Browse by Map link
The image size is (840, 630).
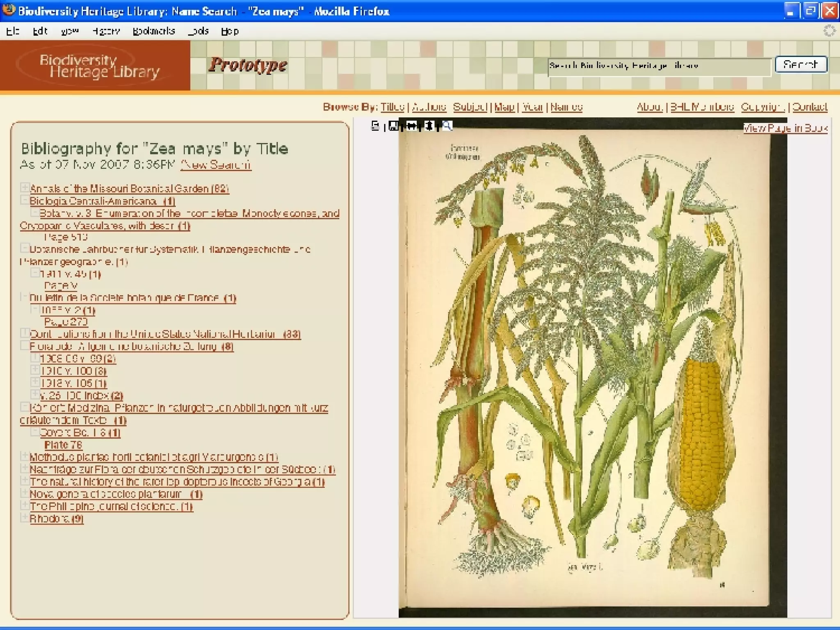click(x=504, y=107)
